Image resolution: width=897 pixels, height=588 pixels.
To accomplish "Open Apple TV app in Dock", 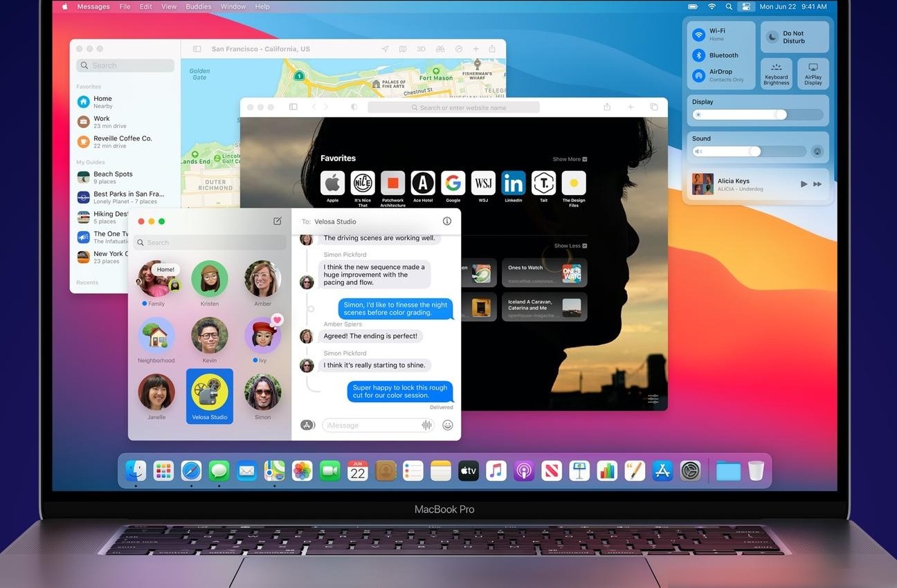I will [x=469, y=471].
